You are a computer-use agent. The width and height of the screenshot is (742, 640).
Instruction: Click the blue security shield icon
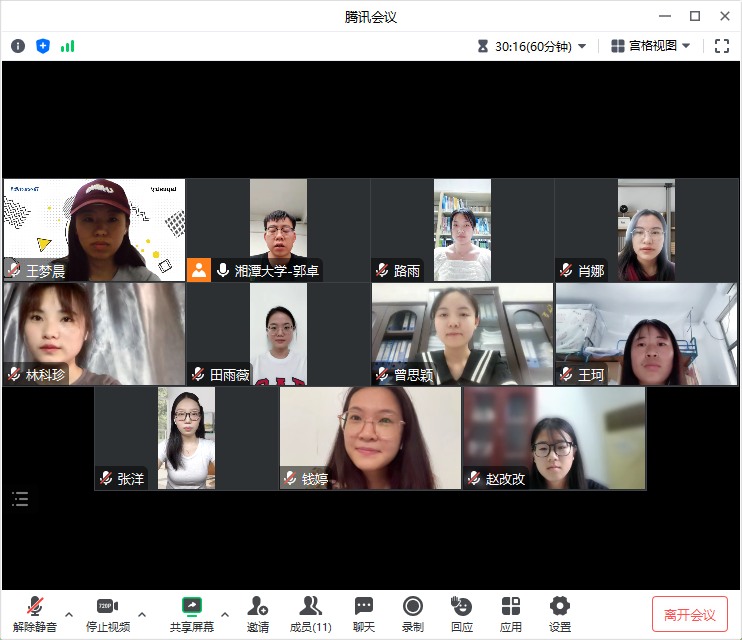[43, 46]
